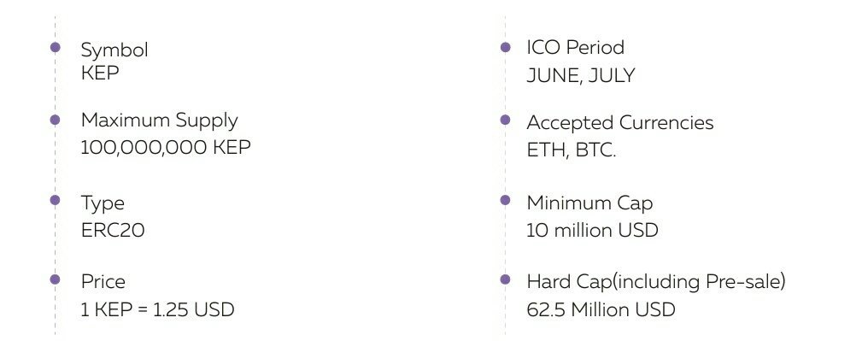The height and width of the screenshot is (341, 868).
Task: Click the purple bullet beside Symbol
Action: pos(55,47)
